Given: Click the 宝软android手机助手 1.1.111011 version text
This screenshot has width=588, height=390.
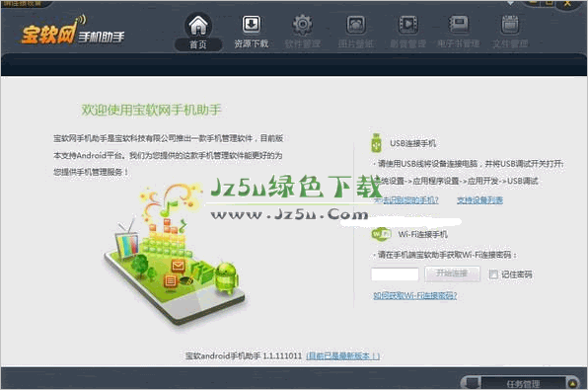Looking at the screenshot, I should tap(244, 355).
